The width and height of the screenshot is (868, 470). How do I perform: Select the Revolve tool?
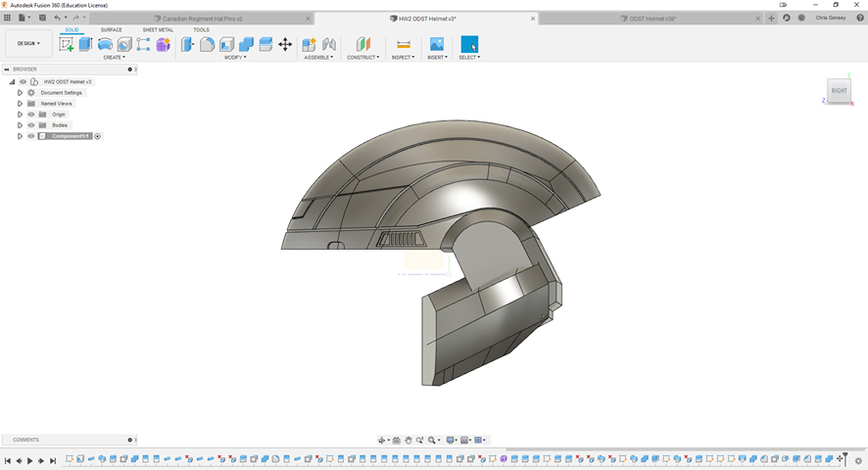[x=105, y=44]
